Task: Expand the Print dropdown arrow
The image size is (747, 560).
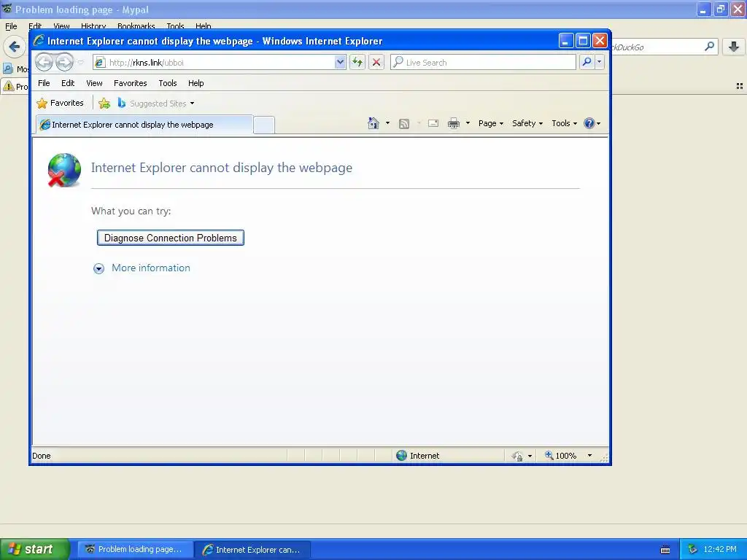Action: (x=468, y=123)
